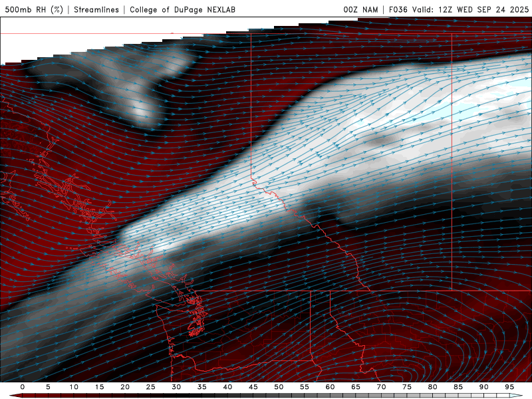Click the colorbar label '10'
Image resolution: width=532 pixels, height=399 pixels.
point(74,387)
